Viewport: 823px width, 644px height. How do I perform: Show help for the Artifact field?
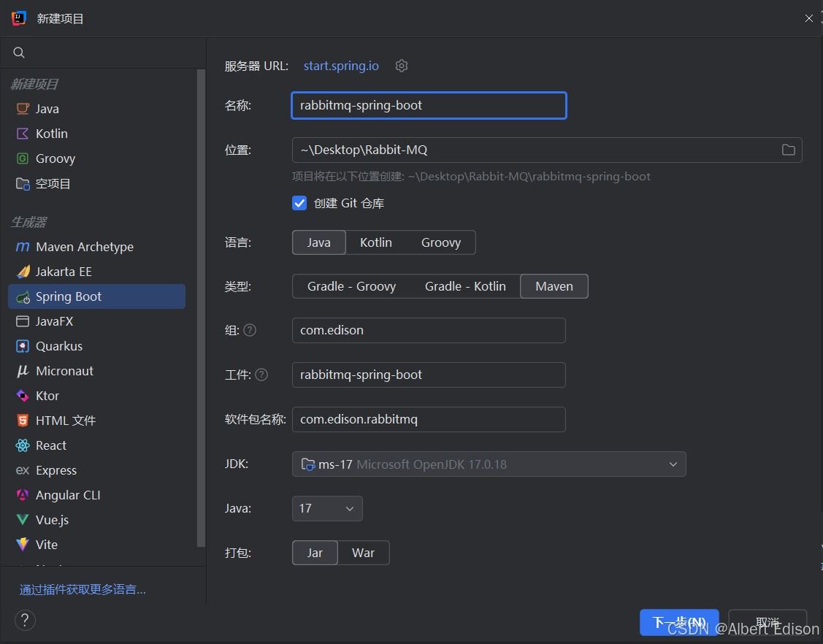[261, 375]
